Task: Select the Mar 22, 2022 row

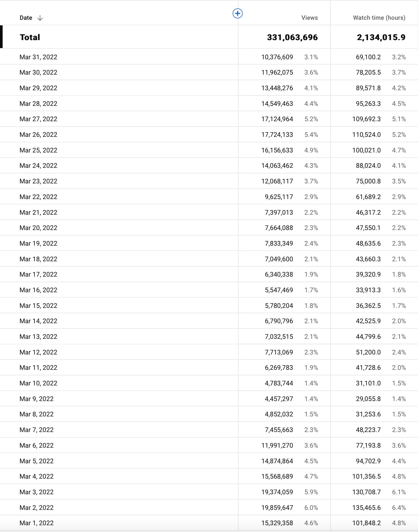Action: click(38, 197)
